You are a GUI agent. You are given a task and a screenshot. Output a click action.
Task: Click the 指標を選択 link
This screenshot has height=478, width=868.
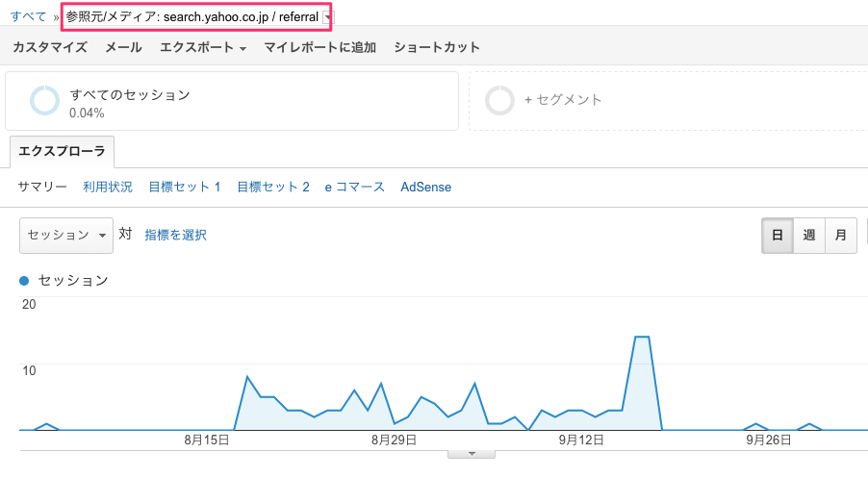pos(175,235)
